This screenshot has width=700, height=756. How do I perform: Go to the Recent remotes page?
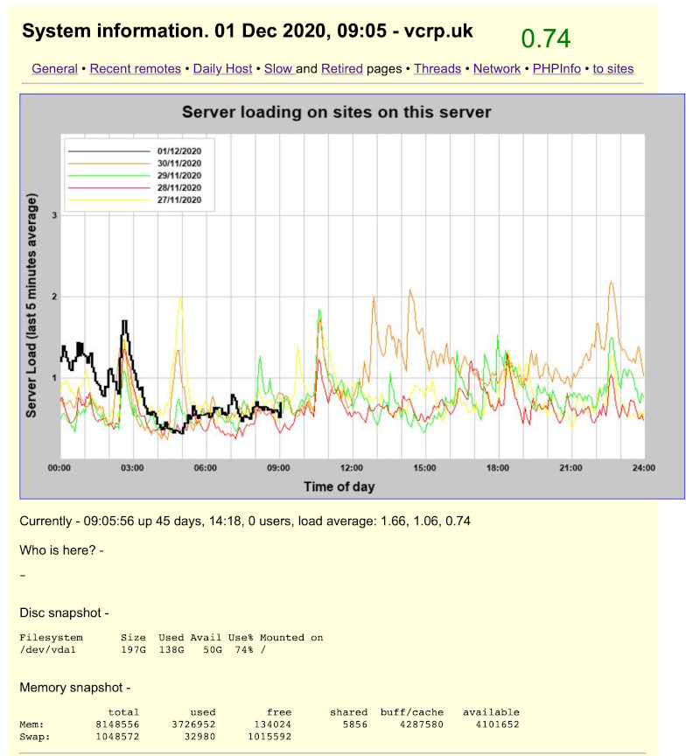[135, 68]
